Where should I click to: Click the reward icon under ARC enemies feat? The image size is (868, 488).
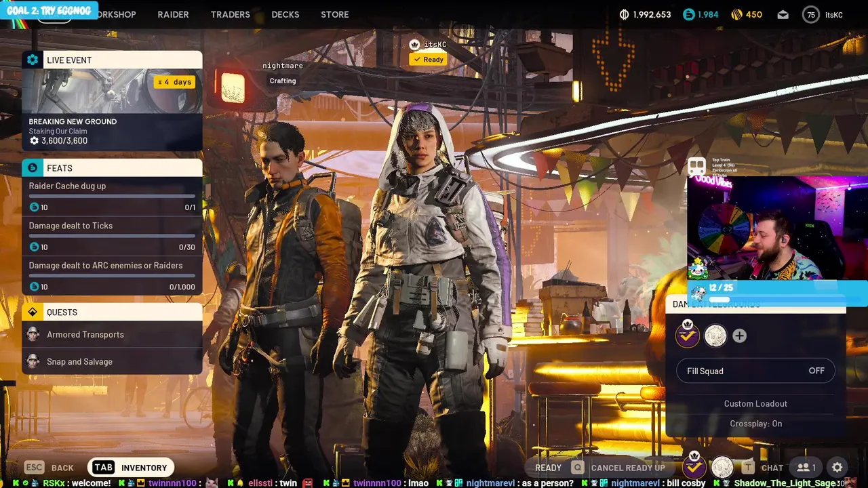[x=34, y=287]
